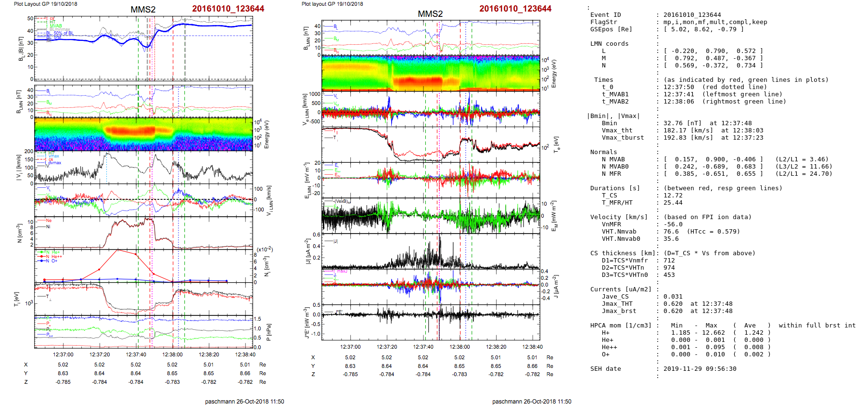Click the '|J|' legend in right plot current panel
Image resolution: width=868 pixels, height=405 pixels.
pyautogui.click(x=331, y=241)
